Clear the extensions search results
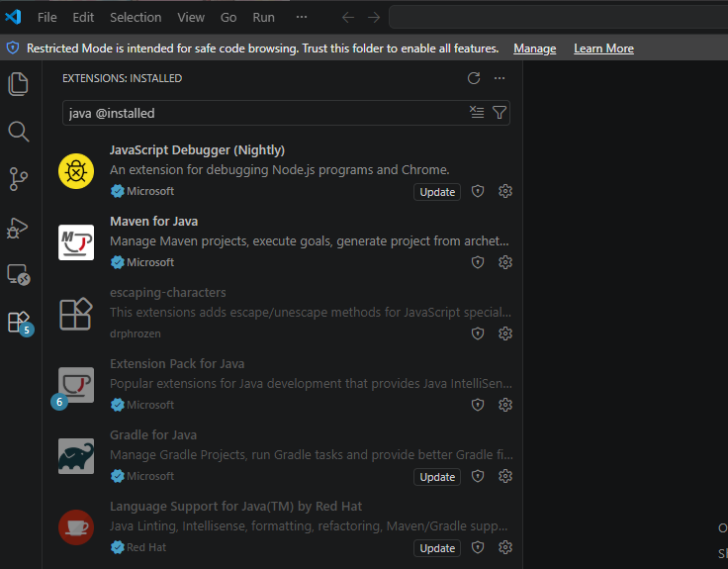728x569 pixels. [x=477, y=113]
